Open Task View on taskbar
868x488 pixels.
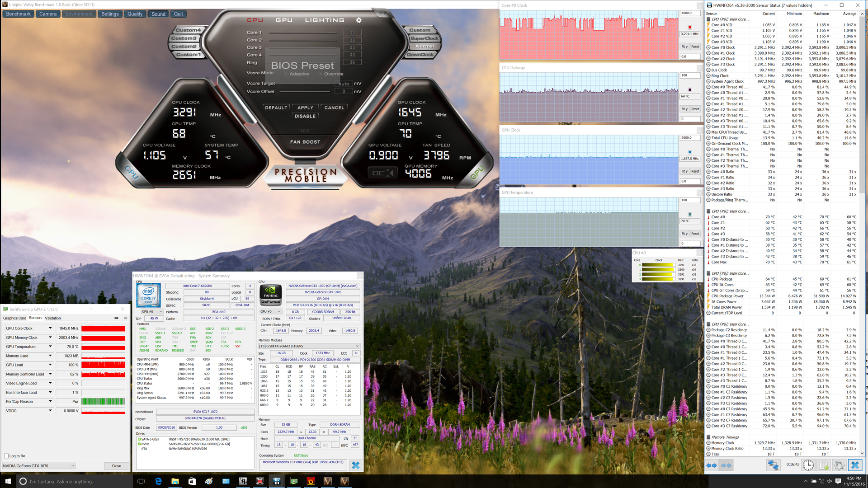click(141, 481)
